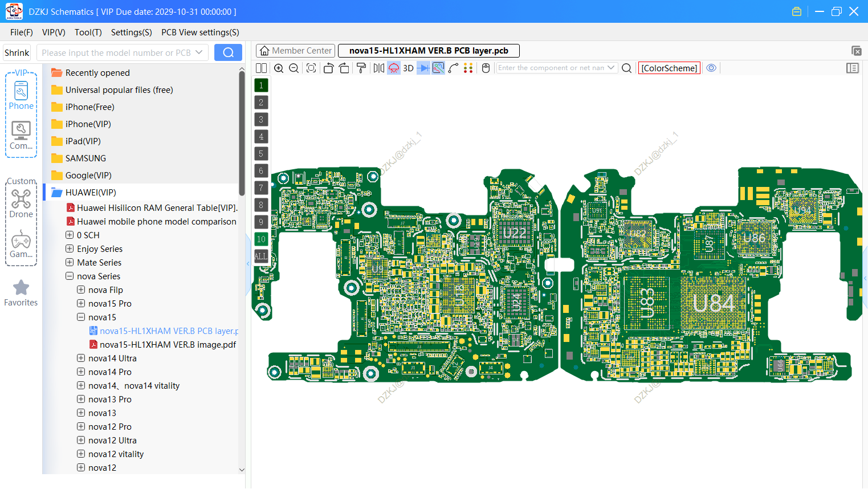Rotate the board clockwise
This screenshot has width=868, height=489.
[x=344, y=68]
